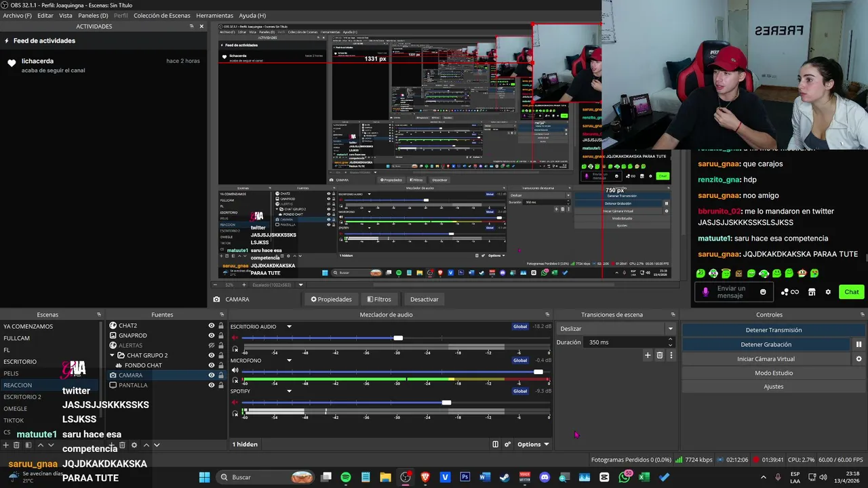868x488 pixels.
Task: Click Detener Grabación button
Action: point(766,344)
